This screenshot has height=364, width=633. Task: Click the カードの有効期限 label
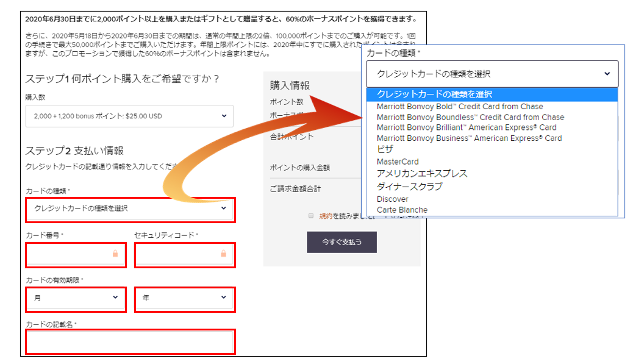click(54, 280)
